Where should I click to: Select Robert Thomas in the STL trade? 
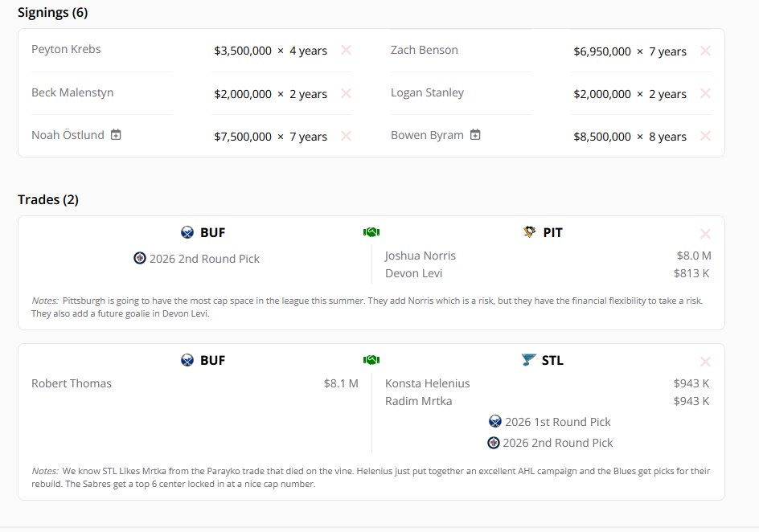72,383
